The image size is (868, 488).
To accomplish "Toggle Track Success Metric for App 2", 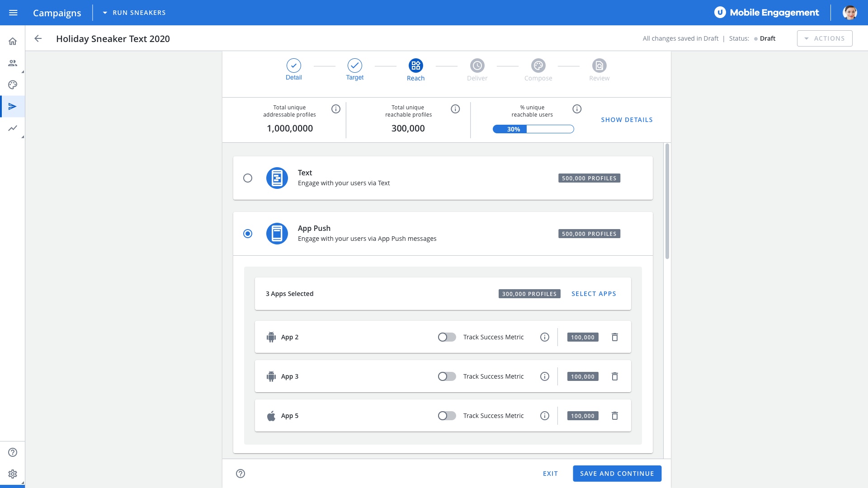I will (447, 337).
